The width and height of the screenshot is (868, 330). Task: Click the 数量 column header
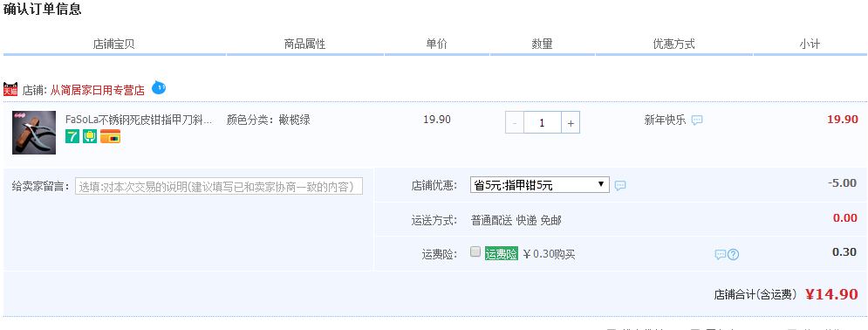pyautogui.click(x=543, y=45)
